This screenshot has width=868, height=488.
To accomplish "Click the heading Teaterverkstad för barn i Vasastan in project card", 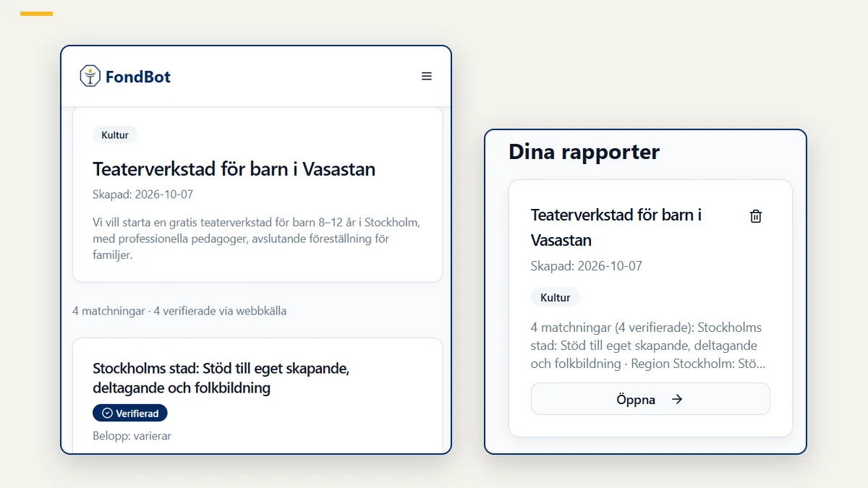I will (234, 169).
